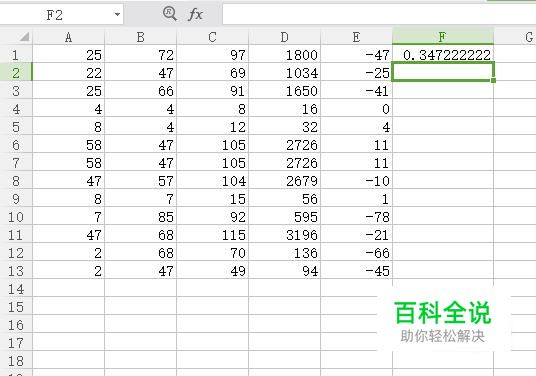Screen dimensions: 536x376
Task: Select row 1 header
Action: point(16,55)
